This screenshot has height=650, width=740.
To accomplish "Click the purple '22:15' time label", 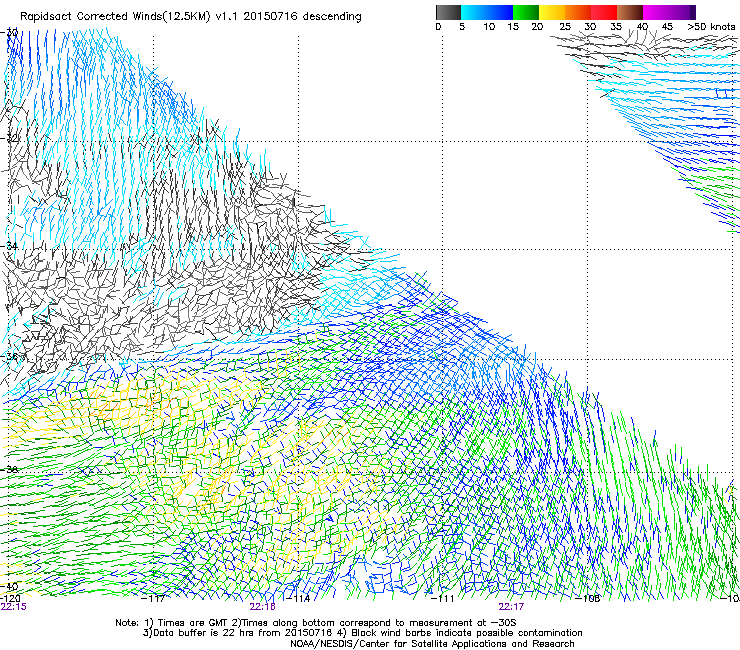I will tap(14, 607).
